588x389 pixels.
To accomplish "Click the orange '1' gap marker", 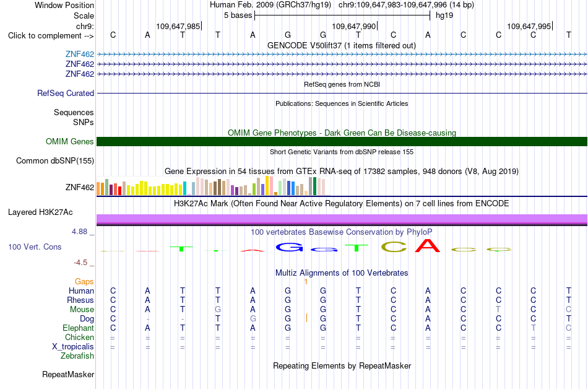I will tap(306, 282).
